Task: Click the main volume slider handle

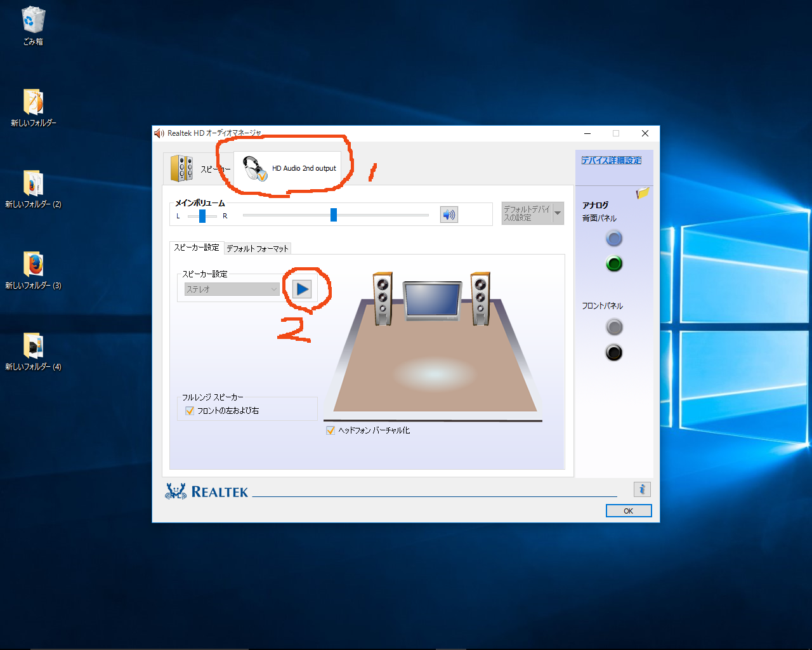Action: tap(334, 215)
